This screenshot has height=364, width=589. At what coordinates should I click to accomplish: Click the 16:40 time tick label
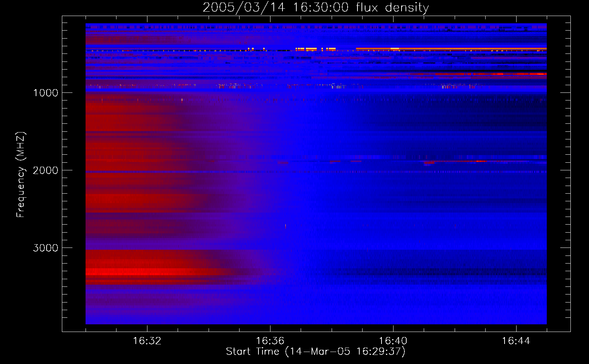pyautogui.click(x=393, y=341)
